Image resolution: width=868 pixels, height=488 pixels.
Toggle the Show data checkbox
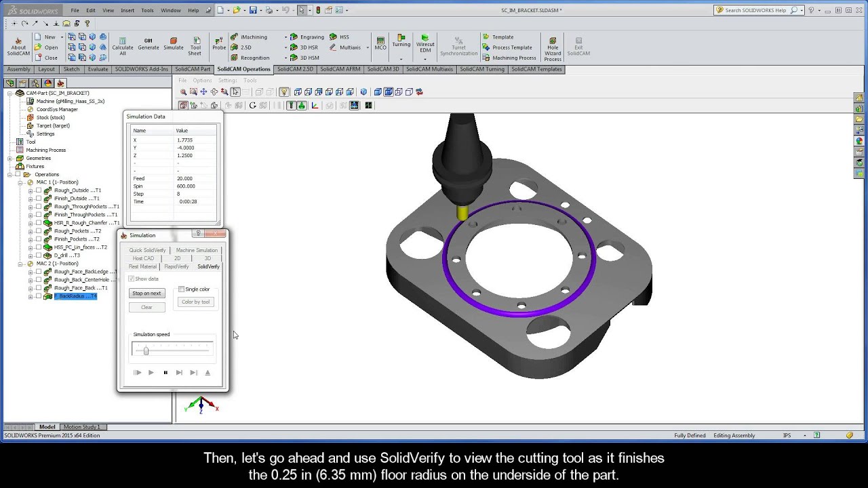pos(132,279)
